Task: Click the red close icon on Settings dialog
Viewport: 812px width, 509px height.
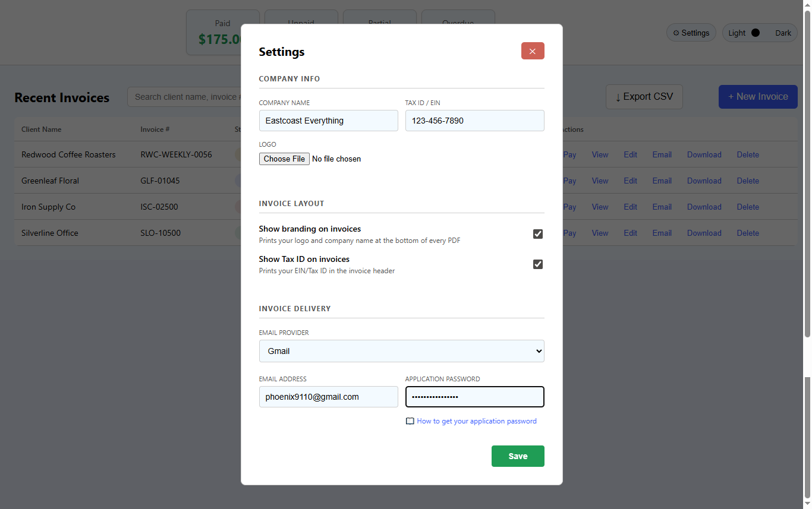Action: pyautogui.click(x=532, y=51)
